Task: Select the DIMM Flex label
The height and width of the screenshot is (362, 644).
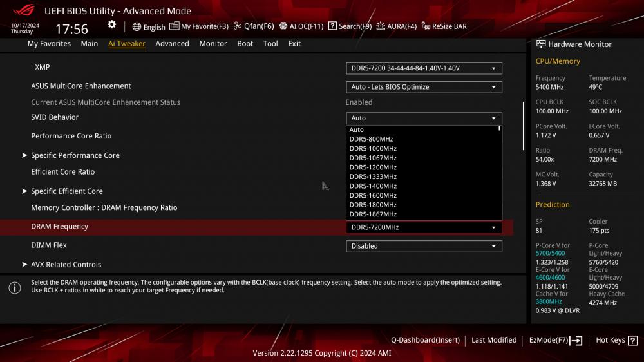Action: coord(49,245)
